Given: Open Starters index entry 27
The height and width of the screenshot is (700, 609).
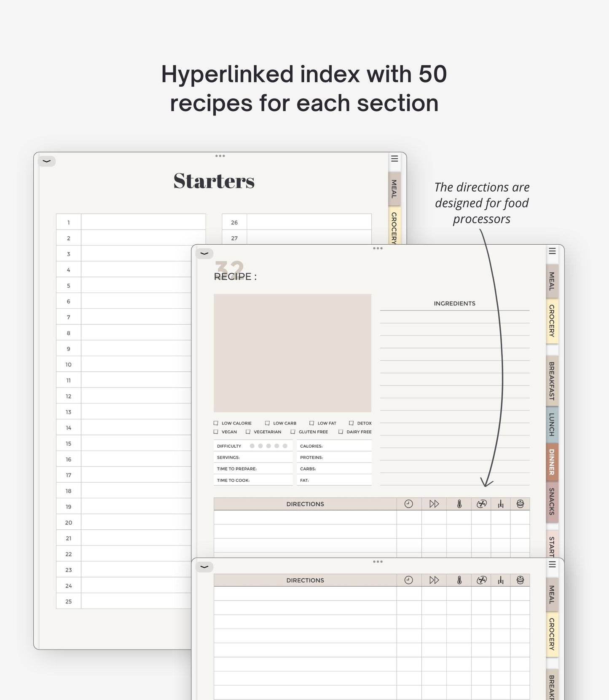Looking at the screenshot, I should pyautogui.click(x=297, y=237).
